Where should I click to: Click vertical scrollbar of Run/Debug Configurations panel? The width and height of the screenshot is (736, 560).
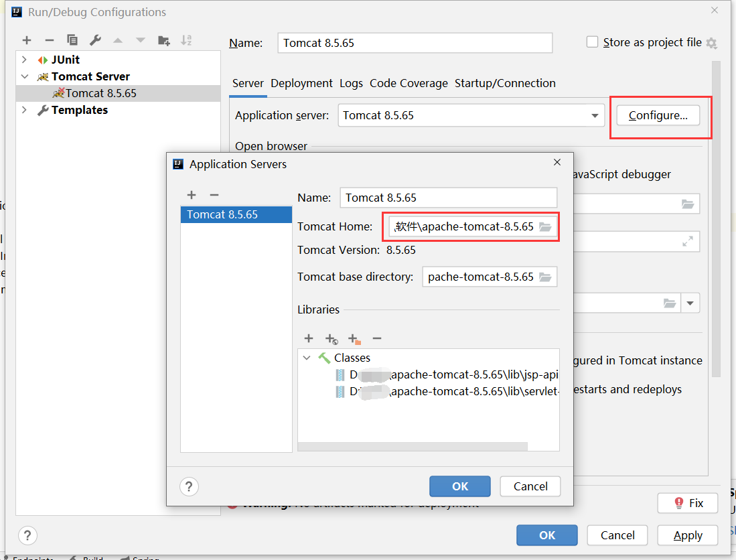coord(716,219)
